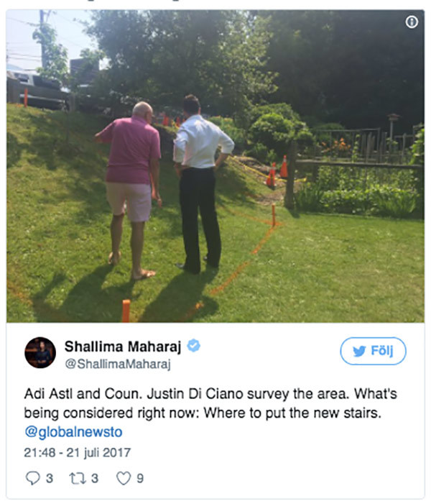Click the retweet count 3
The width and height of the screenshot is (431, 504).
(x=94, y=478)
